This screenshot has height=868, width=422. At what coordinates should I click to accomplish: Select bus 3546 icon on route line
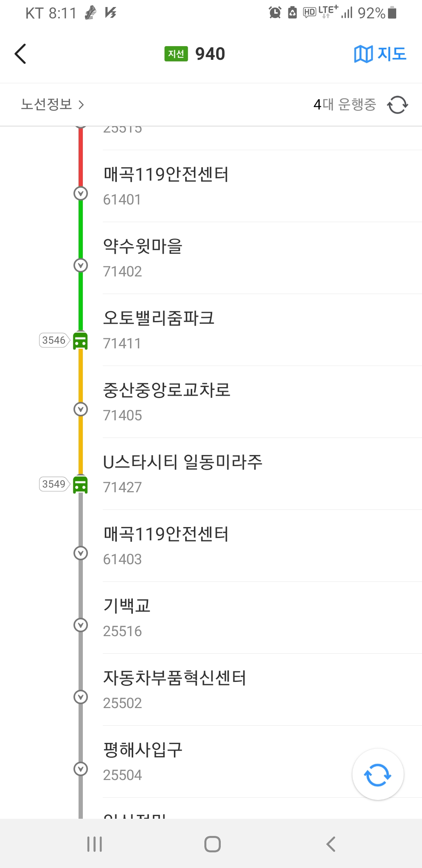pyautogui.click(x=80, y=340)
